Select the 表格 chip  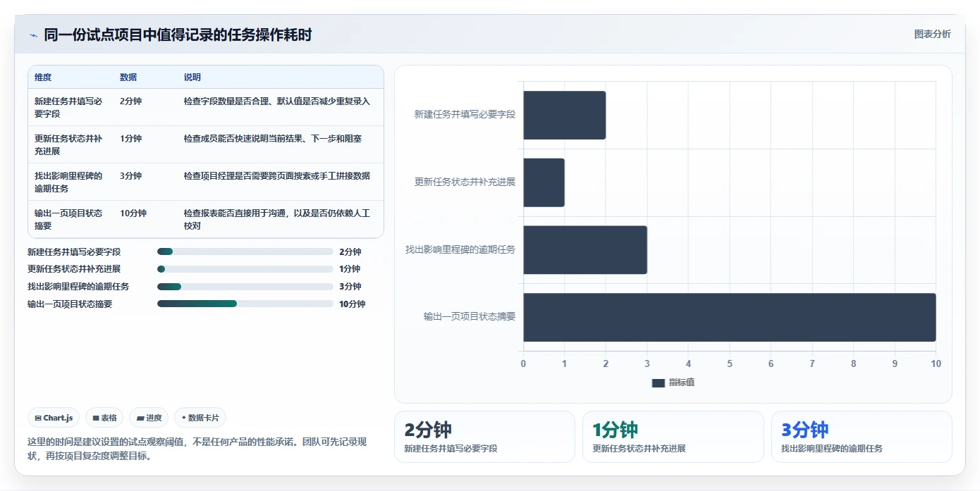[x=104, y=418]
